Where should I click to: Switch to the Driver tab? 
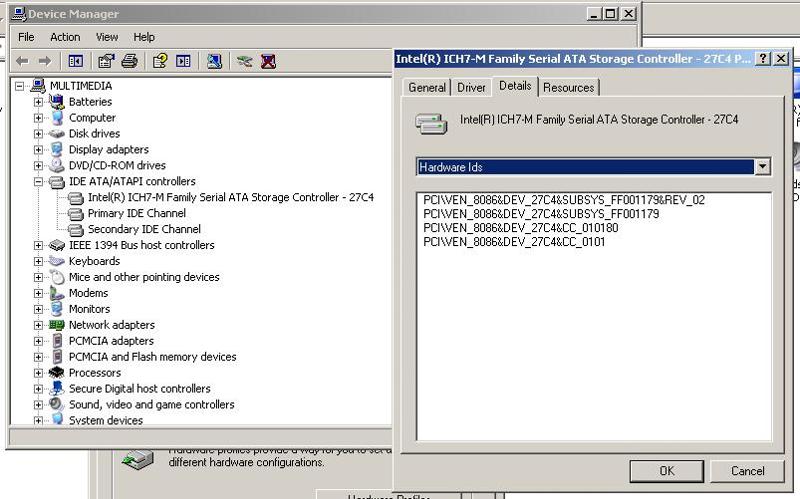point(471,88)
